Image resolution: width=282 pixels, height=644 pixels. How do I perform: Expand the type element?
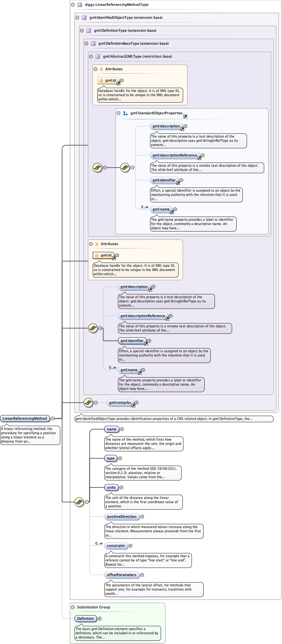point(120,458)
